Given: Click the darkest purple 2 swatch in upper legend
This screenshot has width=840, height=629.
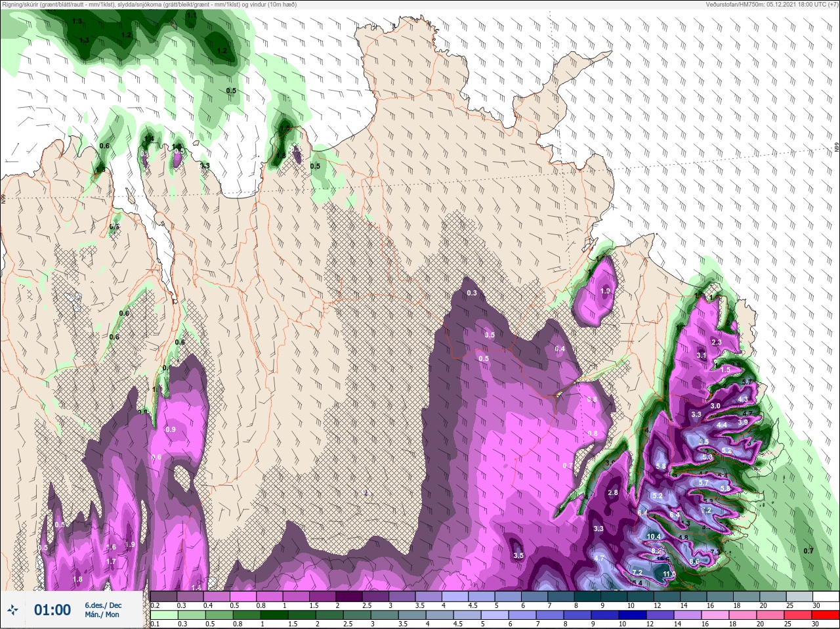Looking at the screenshot, I should tap(349, 596).
